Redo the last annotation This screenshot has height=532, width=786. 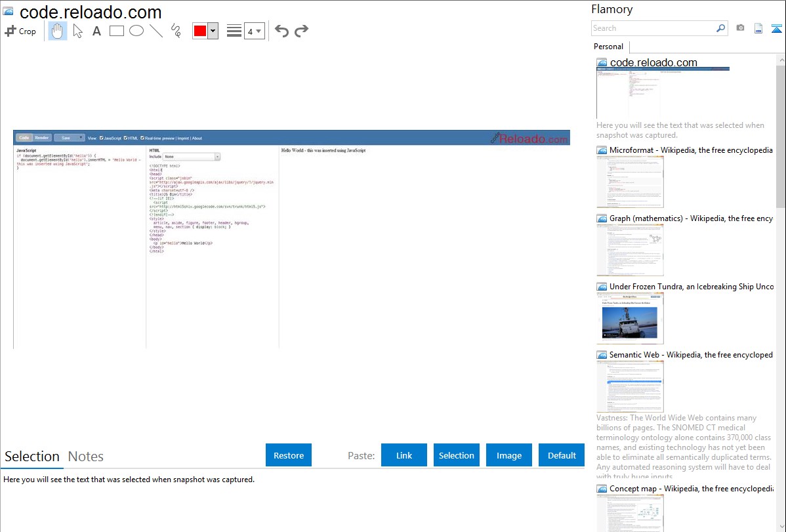(301, 31)
